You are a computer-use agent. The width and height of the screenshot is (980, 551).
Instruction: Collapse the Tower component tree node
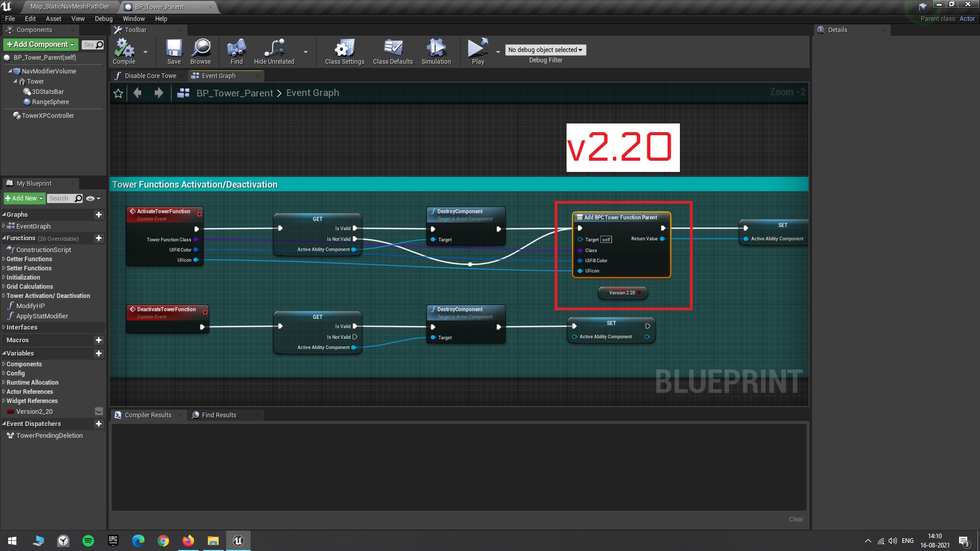[15, 82]
